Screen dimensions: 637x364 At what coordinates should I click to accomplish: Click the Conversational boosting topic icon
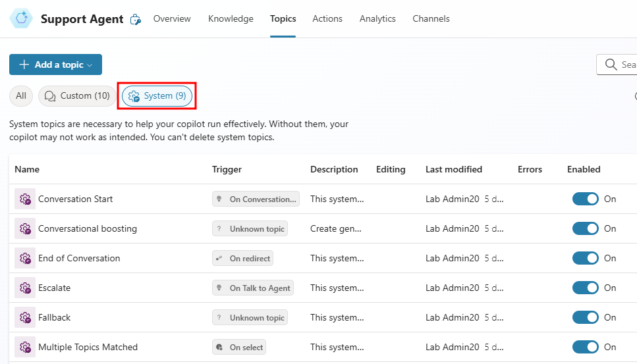click(x=25, y=228)
